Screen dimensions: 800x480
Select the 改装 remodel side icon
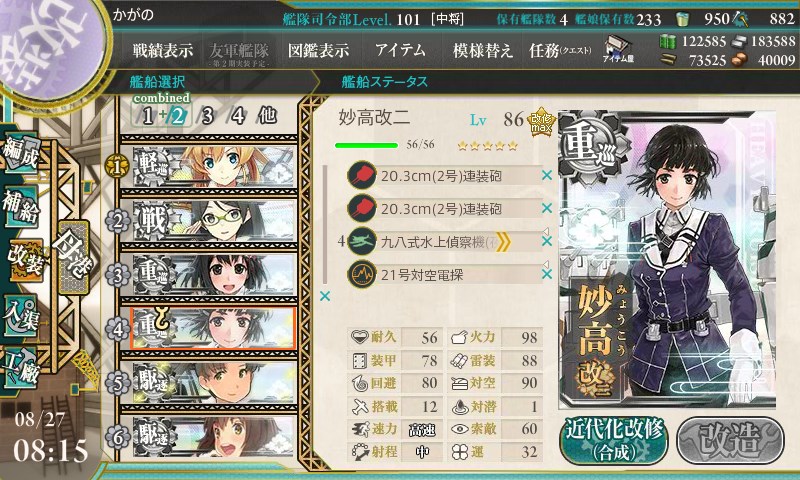pos(24,260)
